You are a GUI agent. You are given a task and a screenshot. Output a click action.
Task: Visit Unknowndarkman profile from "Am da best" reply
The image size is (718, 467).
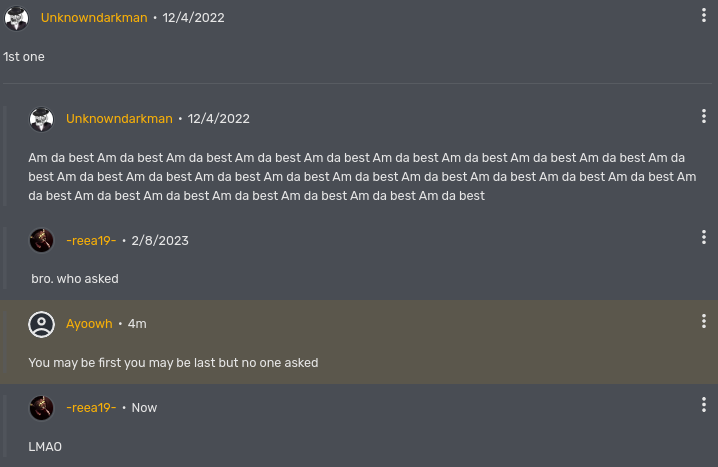pyautogui.click(x=119, y=119)
